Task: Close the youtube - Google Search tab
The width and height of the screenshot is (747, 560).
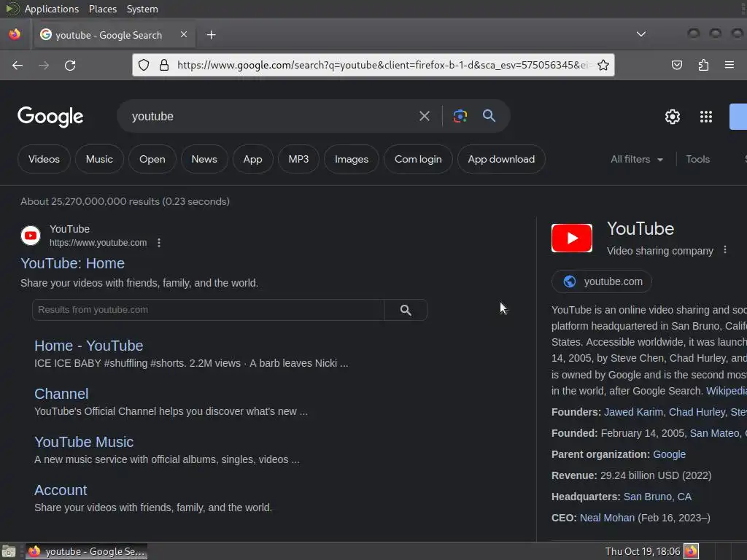Action: coord(184,34)
